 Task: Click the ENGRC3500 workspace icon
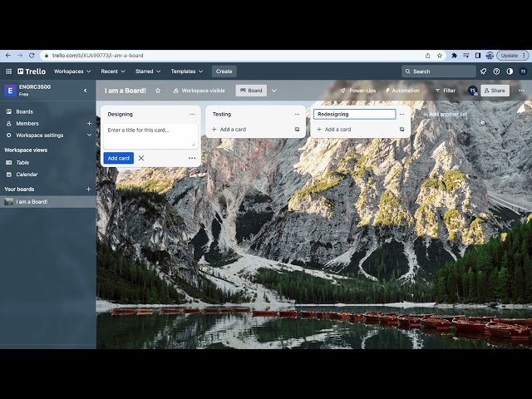(10, 91)
